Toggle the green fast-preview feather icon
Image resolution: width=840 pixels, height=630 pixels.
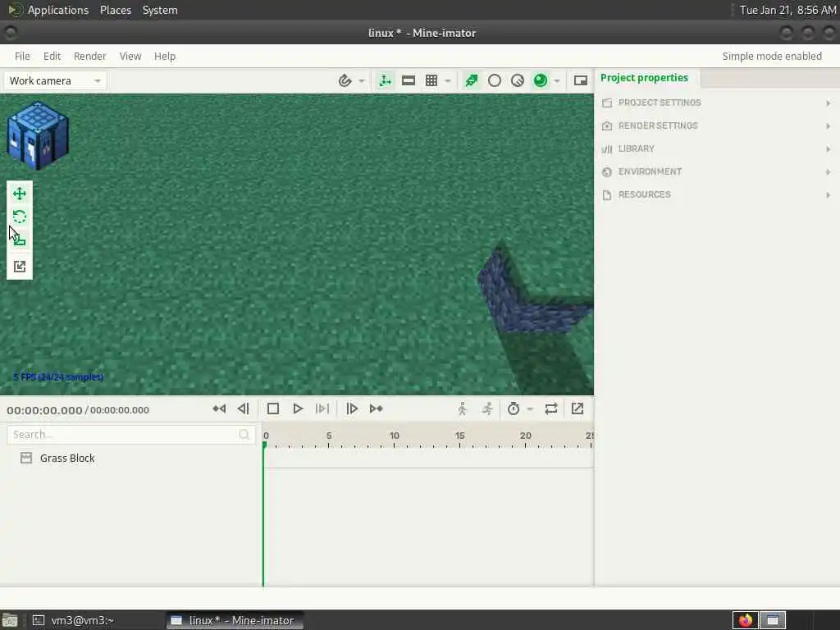(x=472, y=81)
